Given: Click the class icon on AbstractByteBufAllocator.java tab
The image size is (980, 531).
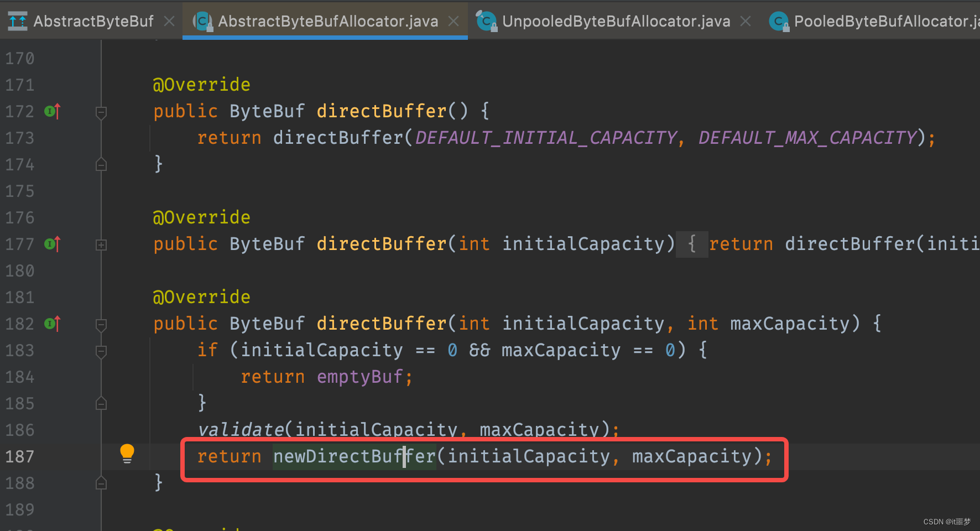Looking at the screenshot, I should pos(202,22).
